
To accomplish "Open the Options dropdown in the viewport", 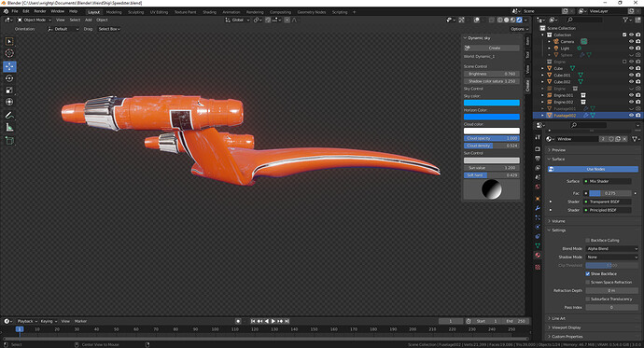I will coord(519,29).
